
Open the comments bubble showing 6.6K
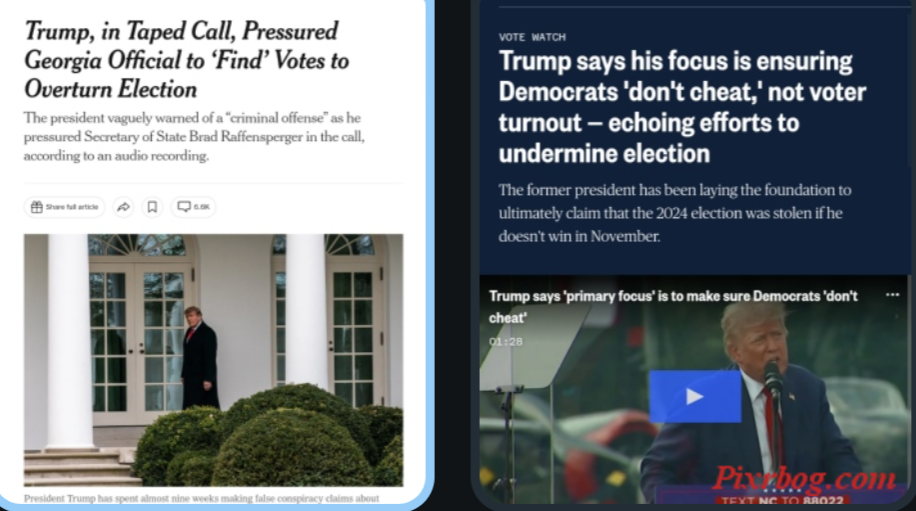click(x=193, y=207)
